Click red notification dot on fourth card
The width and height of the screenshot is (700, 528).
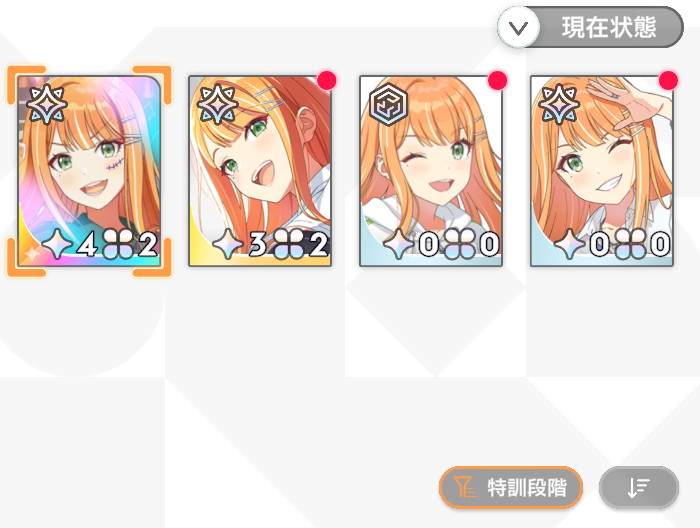coord(668,81)
